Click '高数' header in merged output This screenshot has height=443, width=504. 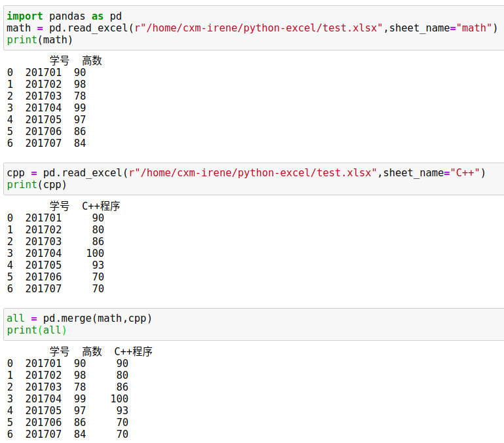(92, 351)
